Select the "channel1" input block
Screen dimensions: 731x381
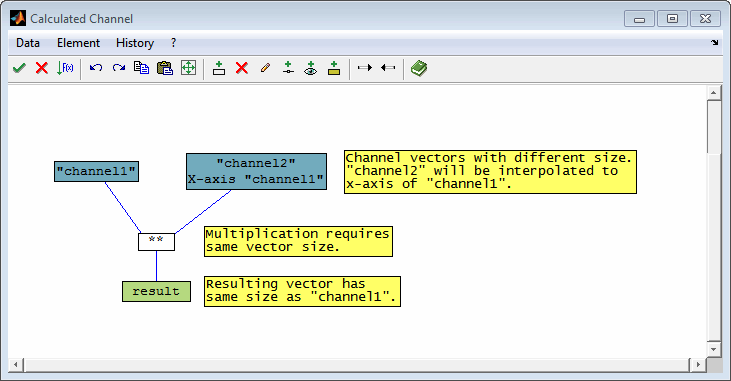coord(97,172)
